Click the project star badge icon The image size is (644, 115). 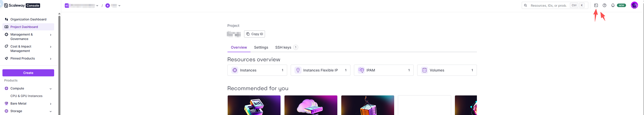[x=107, y=6]
